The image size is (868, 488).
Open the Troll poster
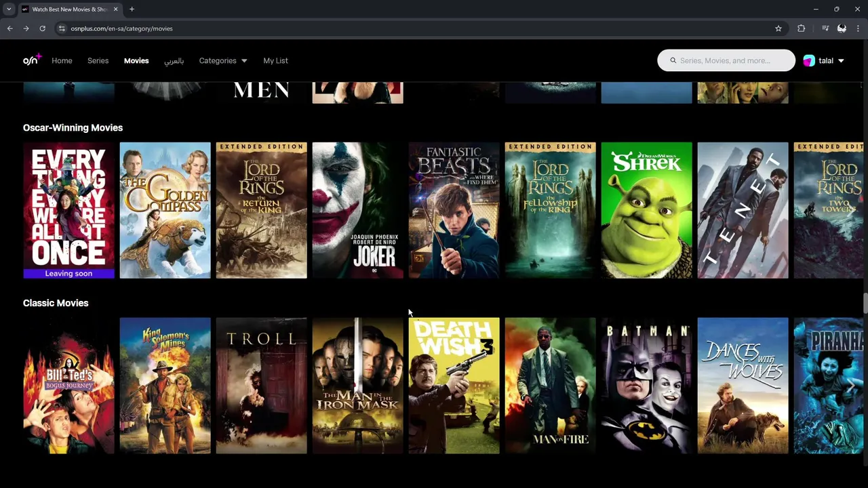click(261, 386)
